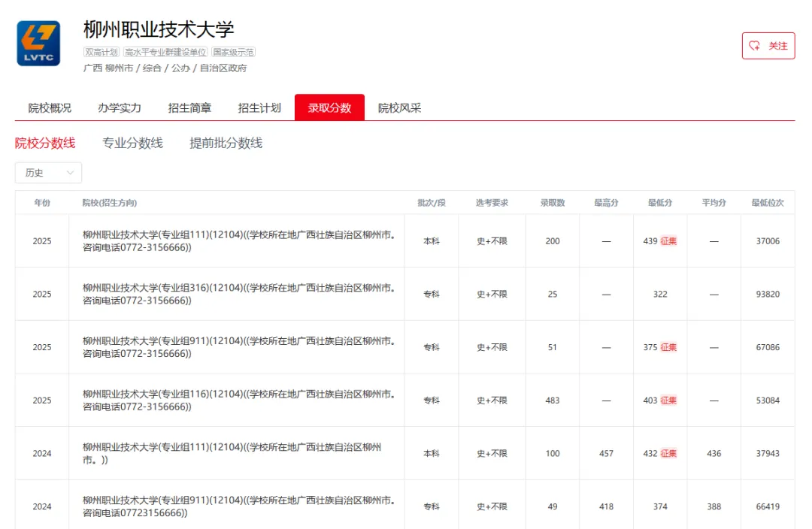812x529 pixels.
Task: Click the 双高计划 tag
Action: click(101, 52)
